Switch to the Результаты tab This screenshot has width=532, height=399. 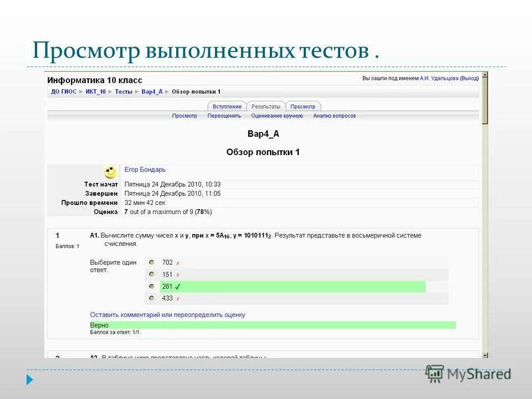pos(266,106)
